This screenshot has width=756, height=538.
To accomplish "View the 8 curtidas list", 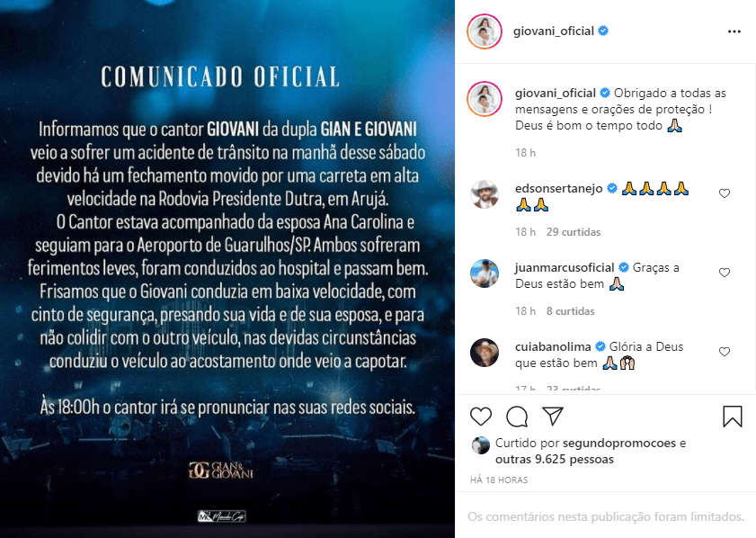I will (x=571, y=311).
